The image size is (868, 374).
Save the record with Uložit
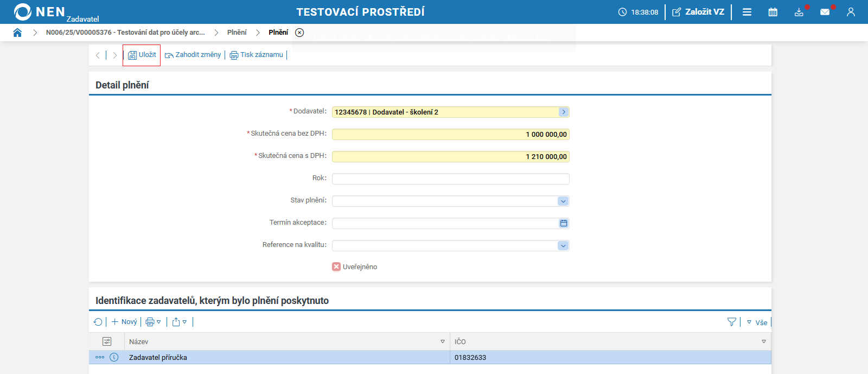tap(142, 55)
